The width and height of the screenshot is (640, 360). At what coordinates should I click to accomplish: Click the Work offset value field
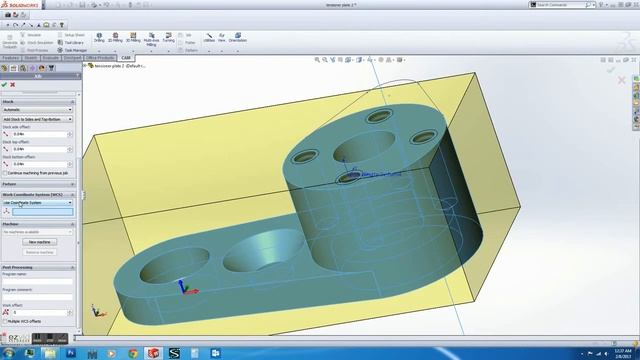click(x=39, y=313)
